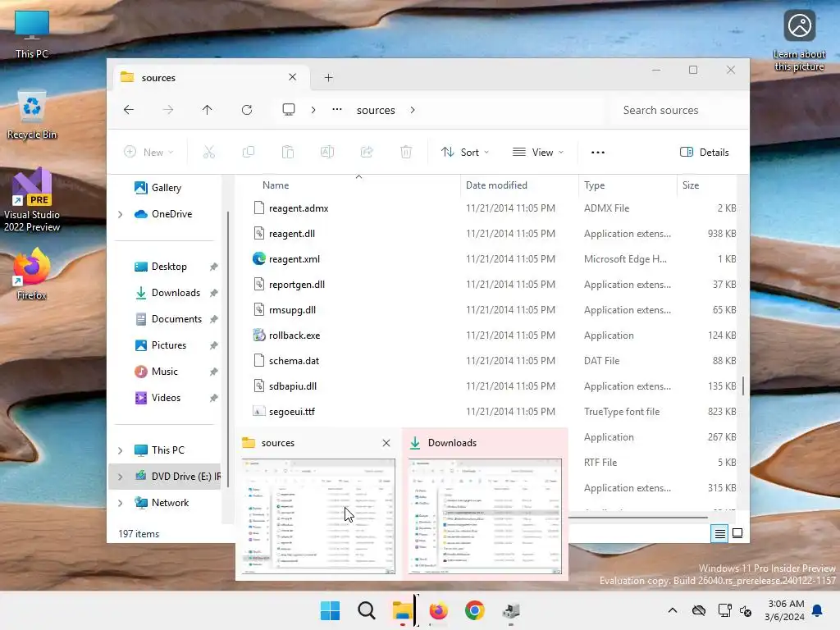The width and height of the screenshot is (840, 630).
Task: Show hidden system tray icons
Action: pos(673,610)
